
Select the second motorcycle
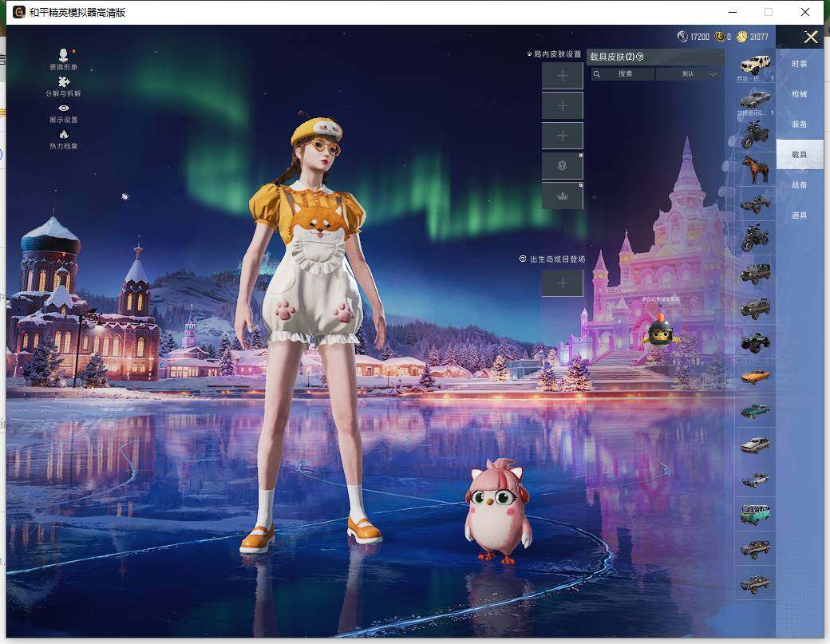click(x=755, y=238)
